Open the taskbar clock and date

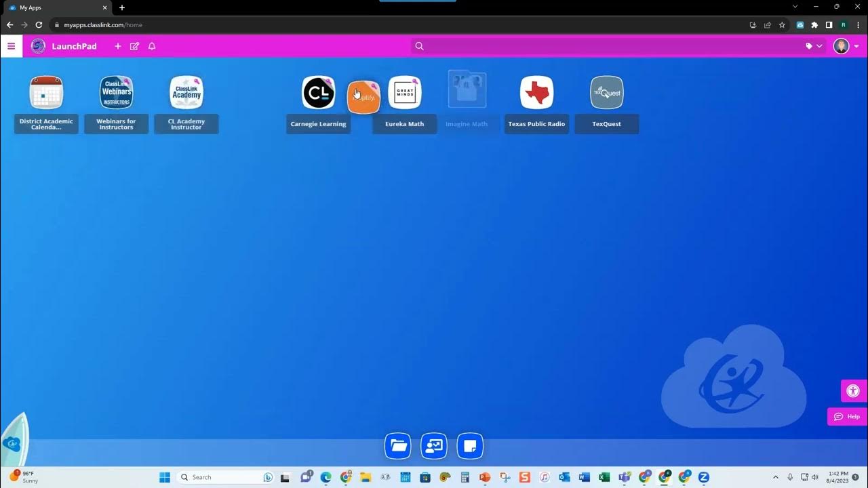(837, 477)
